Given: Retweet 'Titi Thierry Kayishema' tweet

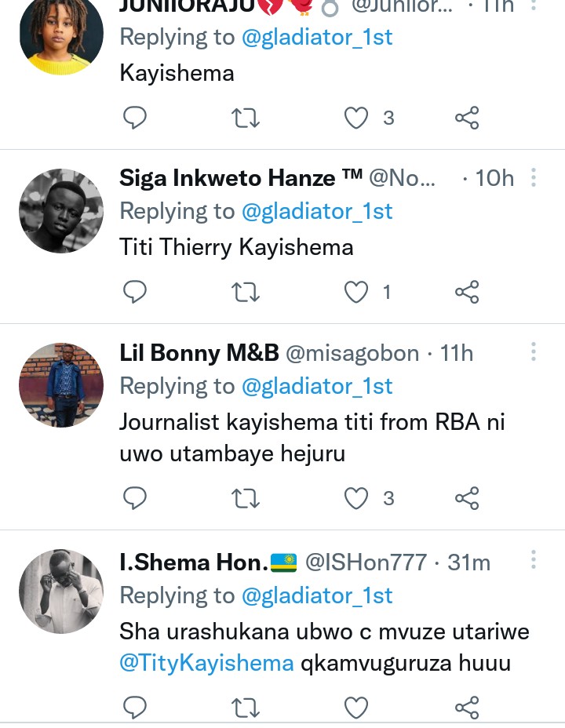Looking at the screenshot, I should pyautogui.click(x=246, y=293).
